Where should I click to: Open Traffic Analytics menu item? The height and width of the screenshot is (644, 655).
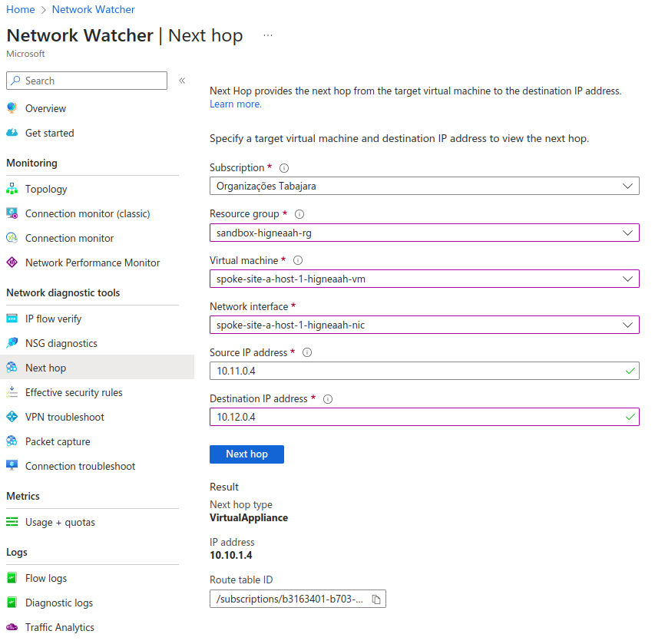[x=60, y=627]
